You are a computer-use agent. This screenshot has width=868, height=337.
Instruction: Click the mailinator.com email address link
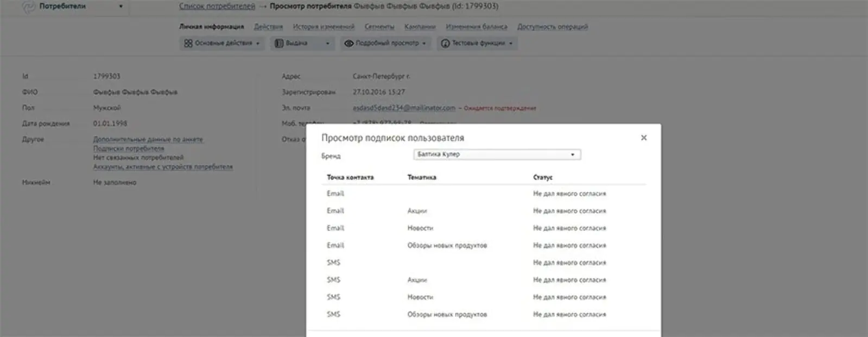click(404, 108)
